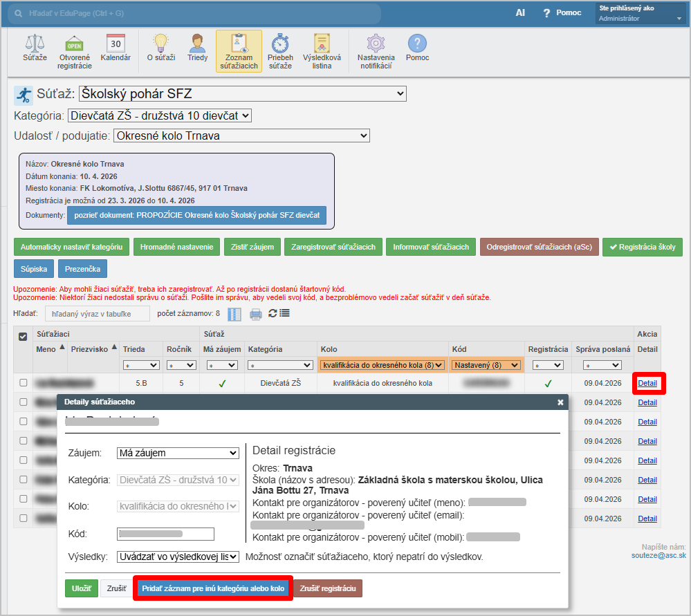Expand the Výsledky dropdown in dialog

[178, 557]
